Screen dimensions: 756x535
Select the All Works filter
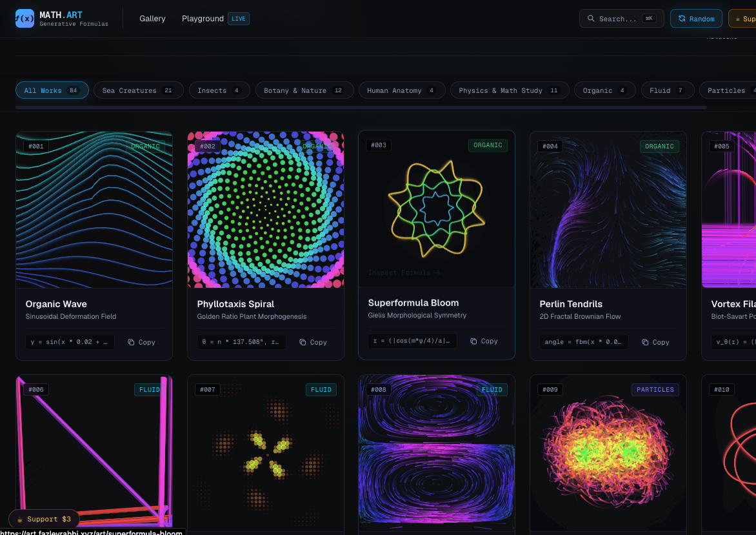(52, 90)
